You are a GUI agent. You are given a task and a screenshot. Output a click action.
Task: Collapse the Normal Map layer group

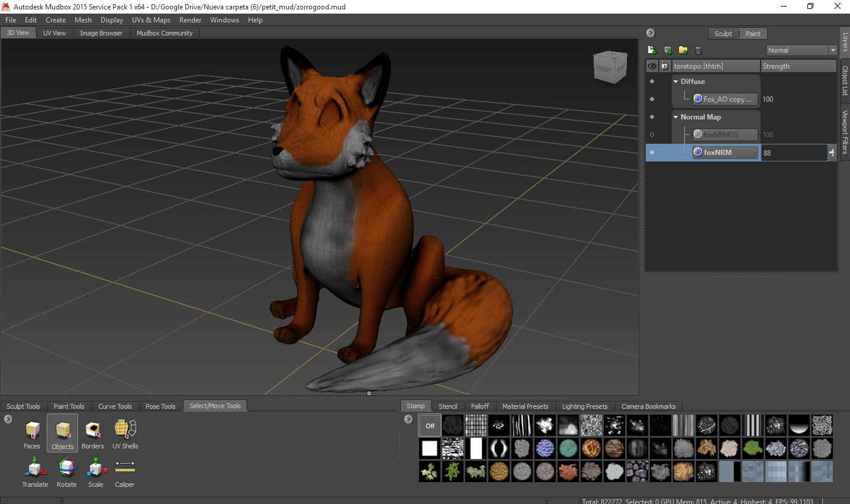(676, 117)
